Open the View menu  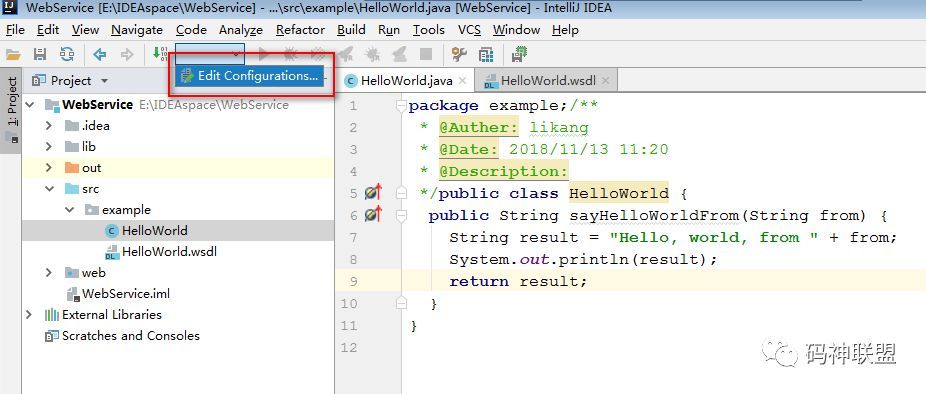pos(86,30)
